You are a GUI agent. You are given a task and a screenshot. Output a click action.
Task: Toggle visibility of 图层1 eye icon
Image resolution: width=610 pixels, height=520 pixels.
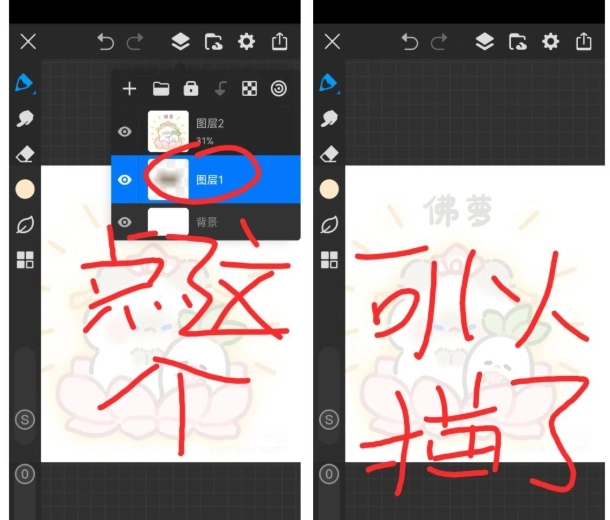click(x=126, y=180)
